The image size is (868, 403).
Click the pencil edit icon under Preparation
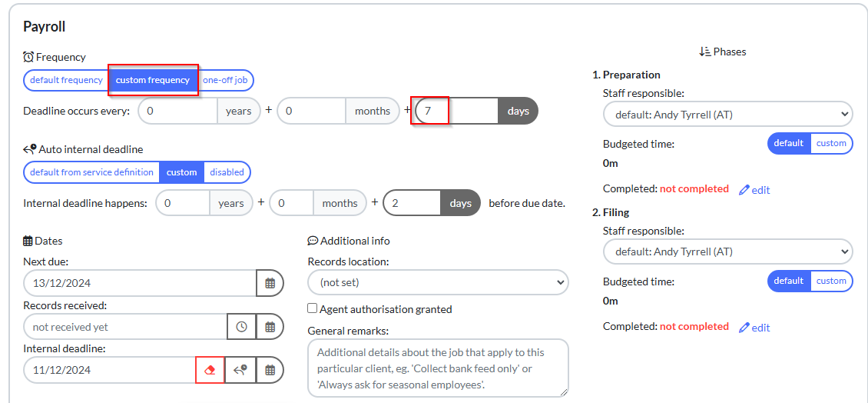coord(744,190)
